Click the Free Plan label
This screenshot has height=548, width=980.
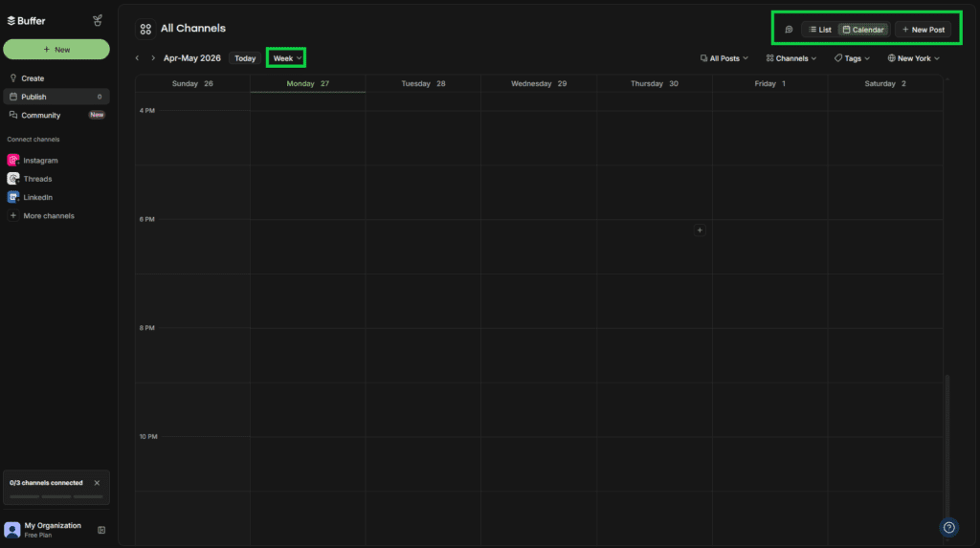coord(38,536)
